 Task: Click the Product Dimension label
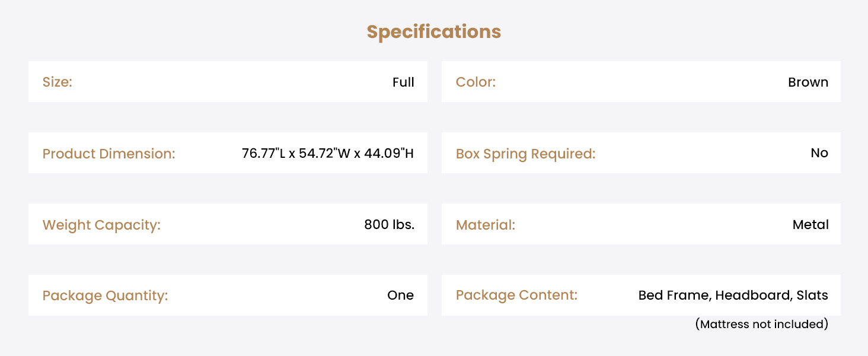(x=108, y=154)
